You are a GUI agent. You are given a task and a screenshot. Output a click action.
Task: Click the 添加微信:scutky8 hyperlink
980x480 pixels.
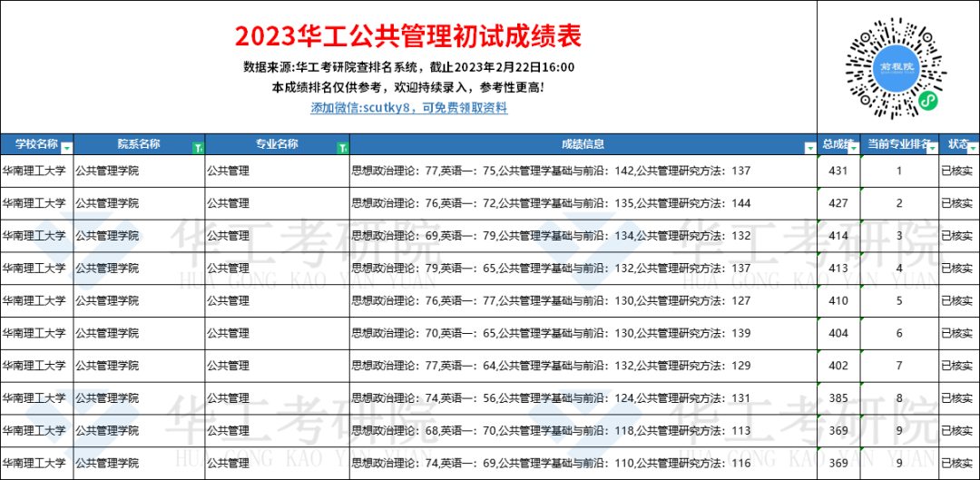(408, 107)
